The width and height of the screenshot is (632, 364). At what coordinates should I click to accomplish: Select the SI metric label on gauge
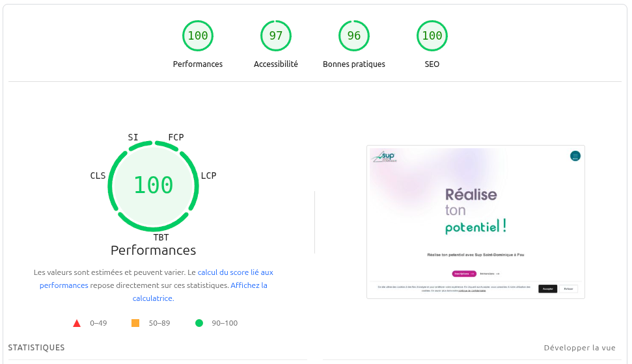click(x=133, y=137)
